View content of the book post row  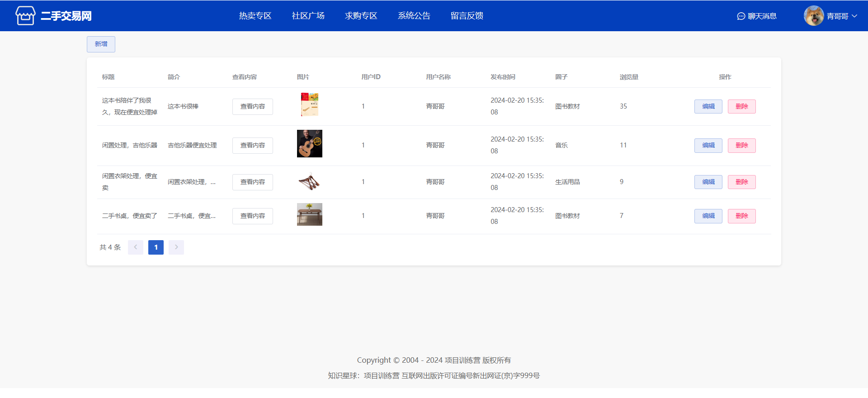253,107
